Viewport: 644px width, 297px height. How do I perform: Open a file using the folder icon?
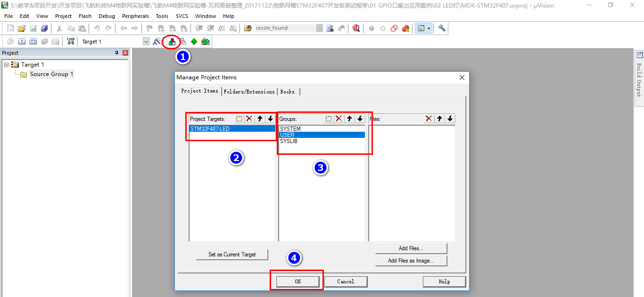pos(22,28)
